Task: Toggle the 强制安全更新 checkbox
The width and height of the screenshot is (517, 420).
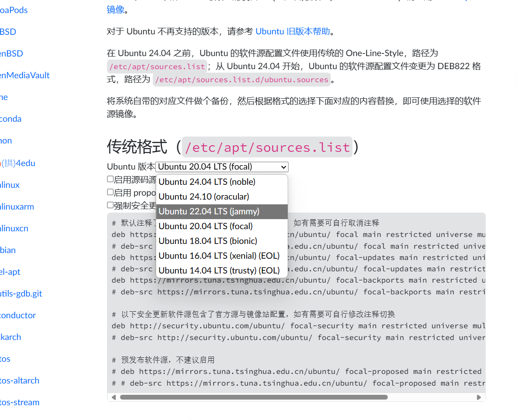Action: 111,205
